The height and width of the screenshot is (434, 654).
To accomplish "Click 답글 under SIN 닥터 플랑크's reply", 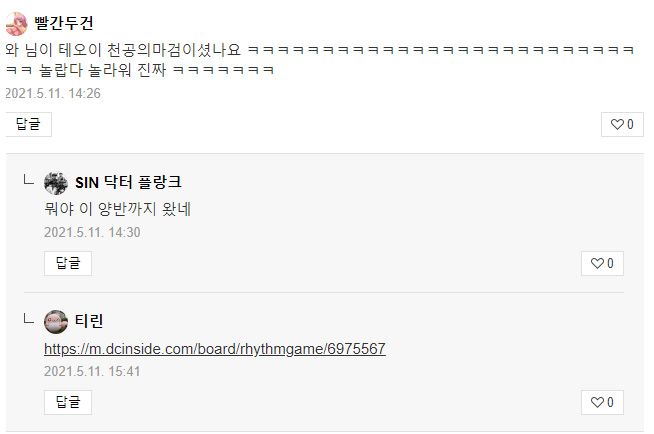I will point(68,263).
